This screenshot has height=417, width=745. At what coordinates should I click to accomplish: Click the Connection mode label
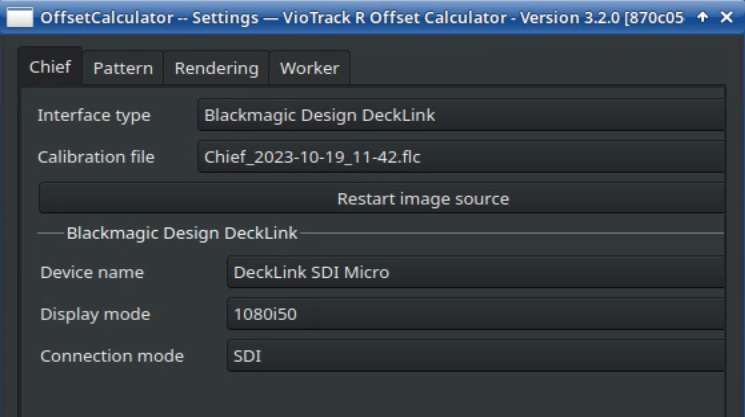pyautogui.click(x=112, y=356)
